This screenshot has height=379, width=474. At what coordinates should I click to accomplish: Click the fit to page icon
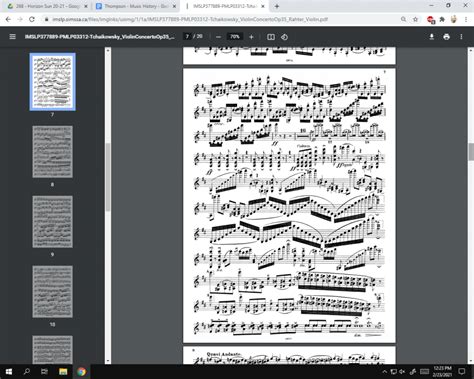click(271, 37)
